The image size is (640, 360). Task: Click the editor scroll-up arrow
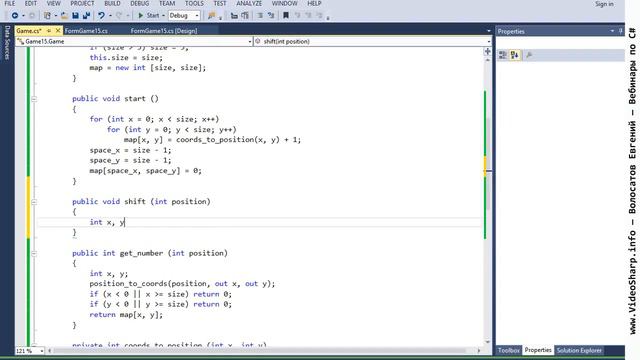pyautogui.click(x=488, y=60)
